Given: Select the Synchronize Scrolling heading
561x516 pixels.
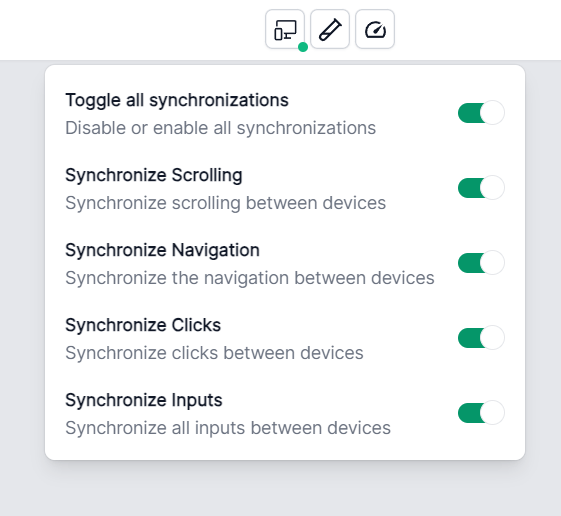Looking at the screenshot, I should [x=154, y=175].
